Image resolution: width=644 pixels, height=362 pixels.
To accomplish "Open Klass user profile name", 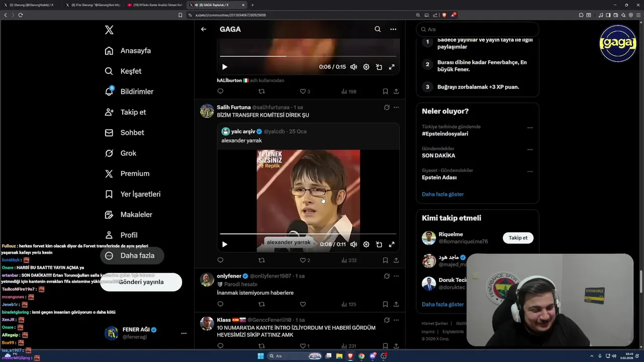I will tap(224, 320).
